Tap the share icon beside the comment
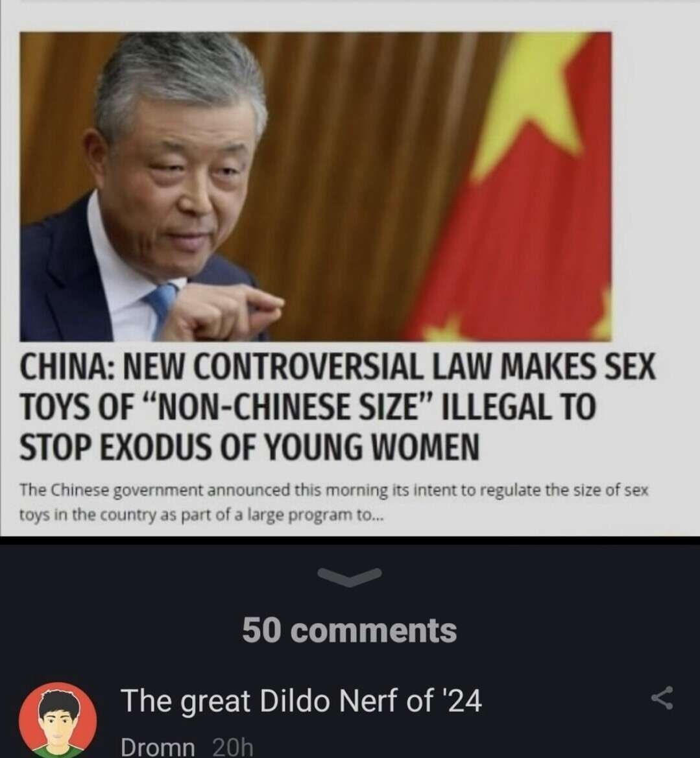 pos(662,698)
